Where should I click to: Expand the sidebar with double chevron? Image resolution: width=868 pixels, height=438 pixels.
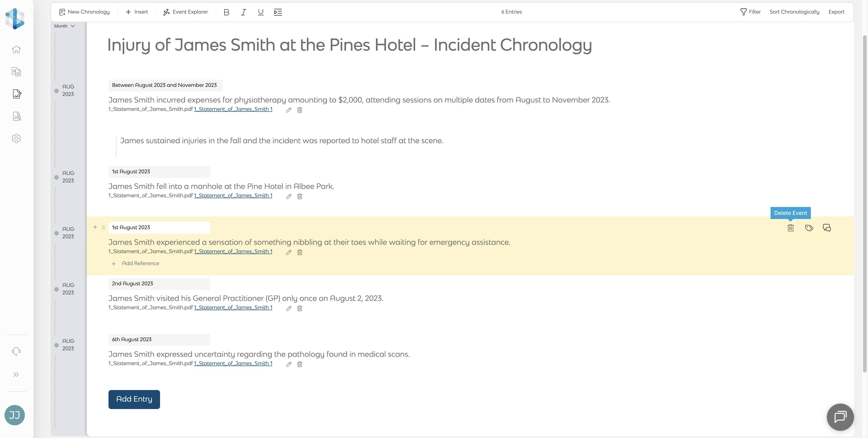pos(16,374)
